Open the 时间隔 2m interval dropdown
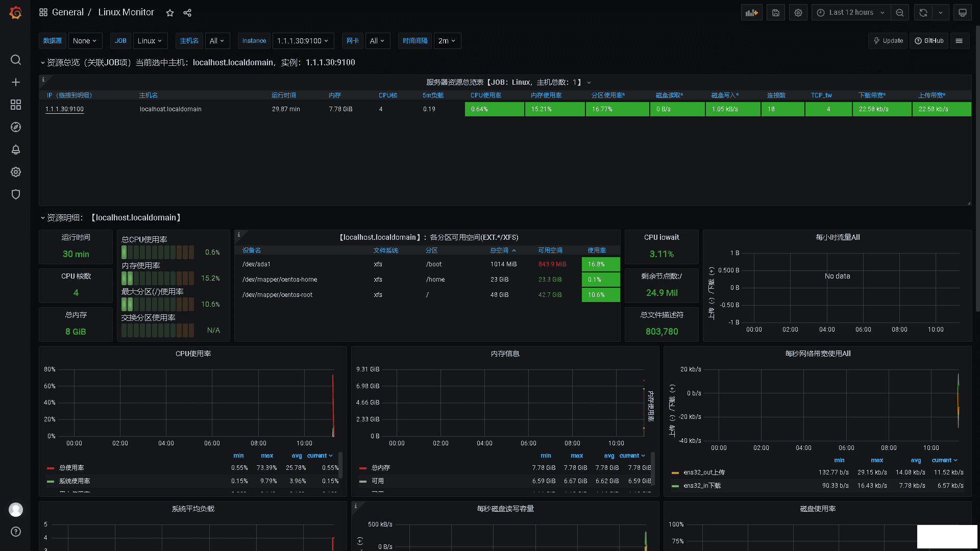Screen dimensions: 980x551 [445, 41]
